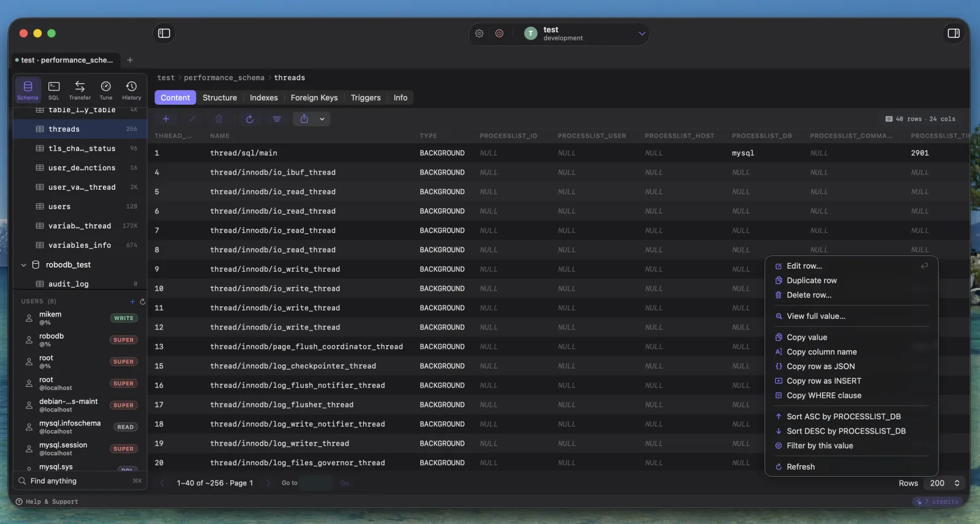Toggle the right inspector panel
This screenshot has width=980, height=524.
tap(953, 33)
